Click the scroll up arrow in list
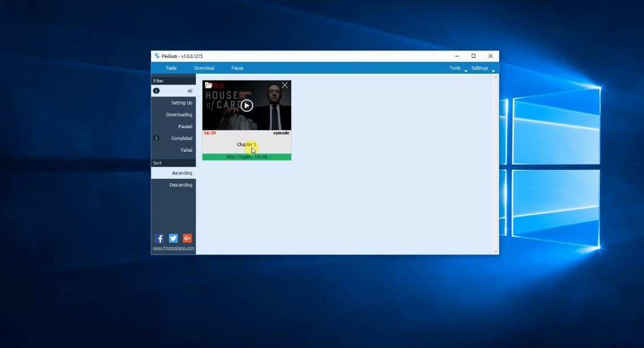 [496, 77]
